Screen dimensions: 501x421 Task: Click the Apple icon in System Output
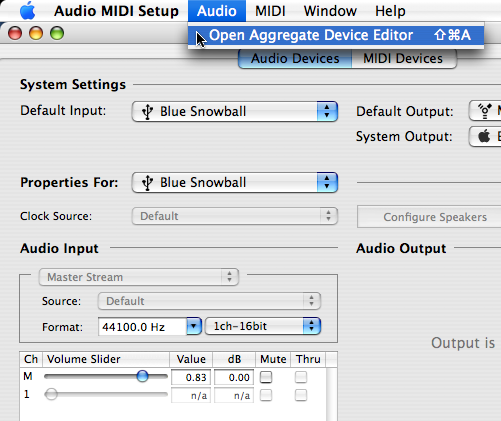tap(484, 136)
